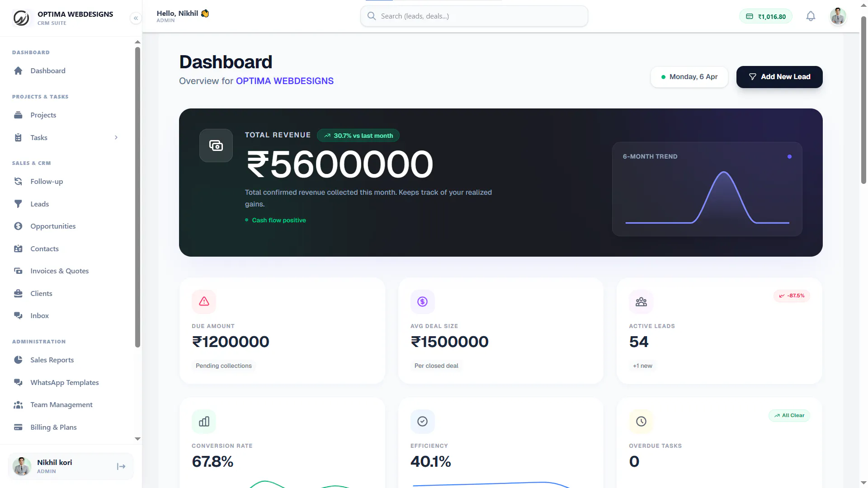Image resolution: width=868 pixels, height=488 pixels.
Task: Open the profile avatar in top bar
Action: [x=838, y=16]
